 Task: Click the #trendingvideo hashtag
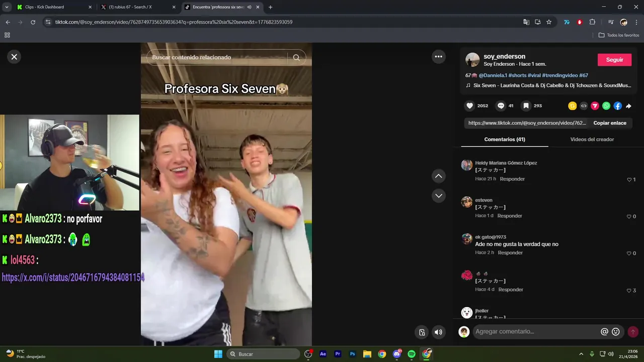559,75
